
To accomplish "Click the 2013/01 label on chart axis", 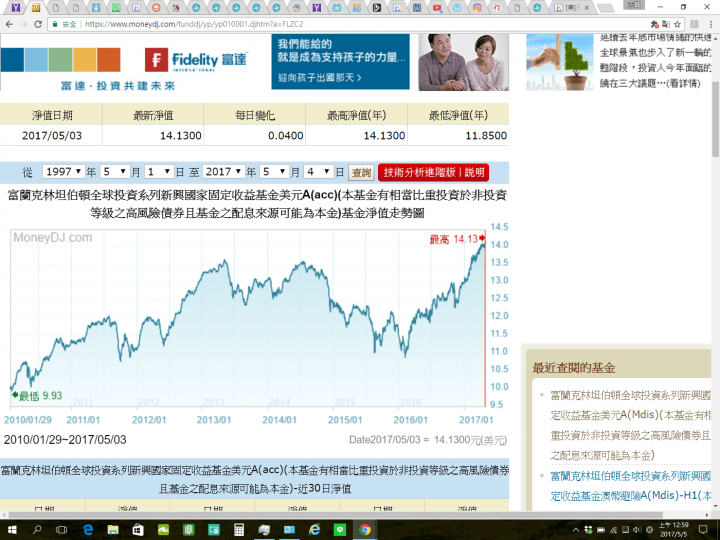I will [x=214, y=420].
